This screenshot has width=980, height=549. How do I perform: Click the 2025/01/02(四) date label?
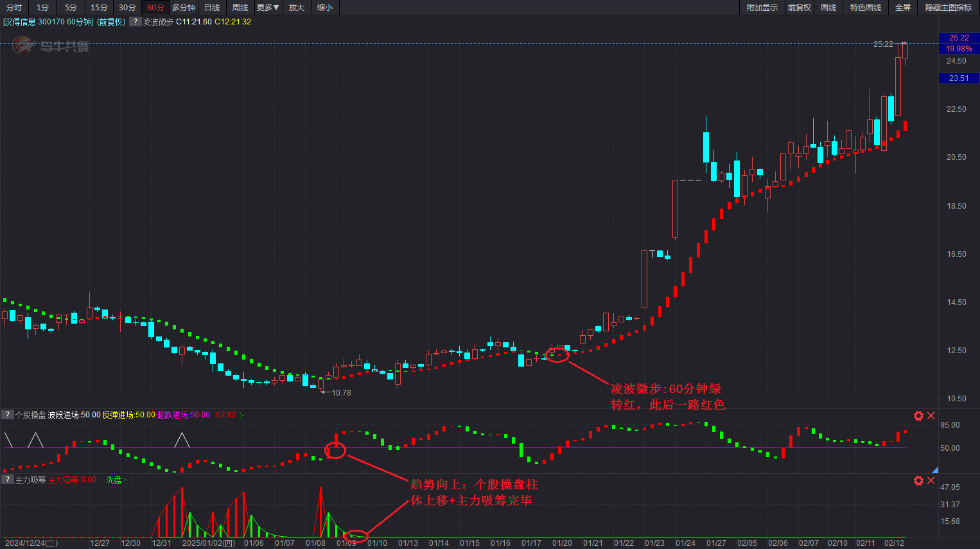(209, 543)
